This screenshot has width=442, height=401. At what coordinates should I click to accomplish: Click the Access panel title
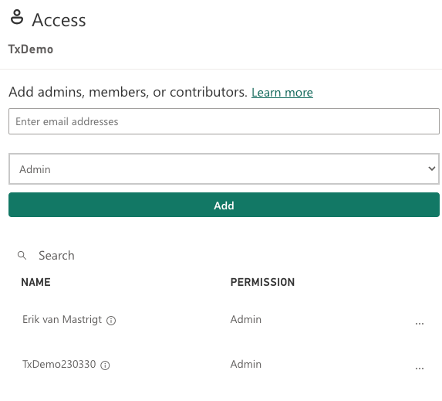[59, 20]
